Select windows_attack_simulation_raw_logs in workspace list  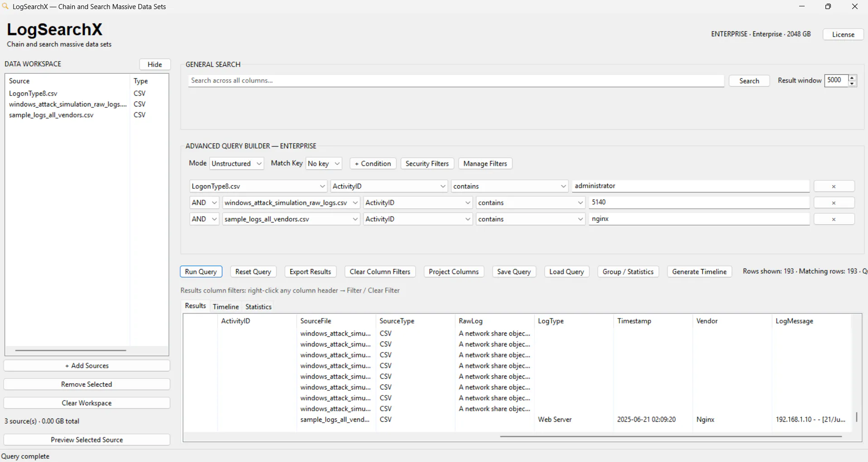pyautogui.click(x=68, y=104)
